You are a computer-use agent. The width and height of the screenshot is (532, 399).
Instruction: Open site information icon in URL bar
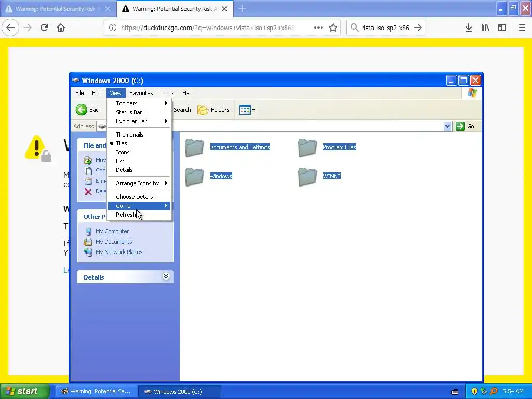[x=113, y=28]
